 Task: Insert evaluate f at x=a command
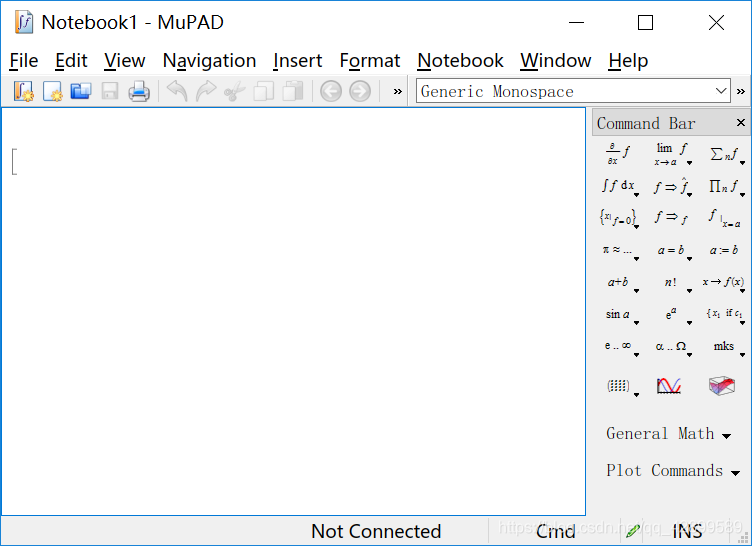click(x=724, y=218)
